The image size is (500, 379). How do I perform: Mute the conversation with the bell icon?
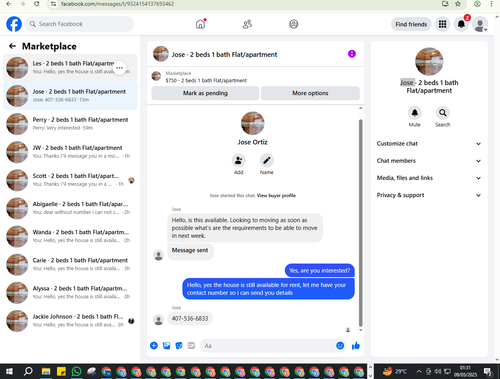coord(415,113)
